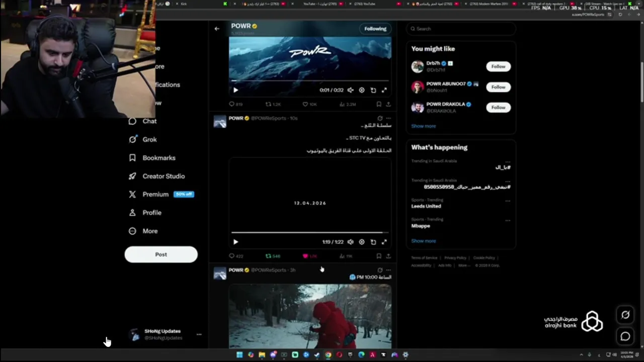The width and height of the screenshot is (644, 362).
Task: Open picture-in-picture on the 0:32 video
Action: click(373, 90)
